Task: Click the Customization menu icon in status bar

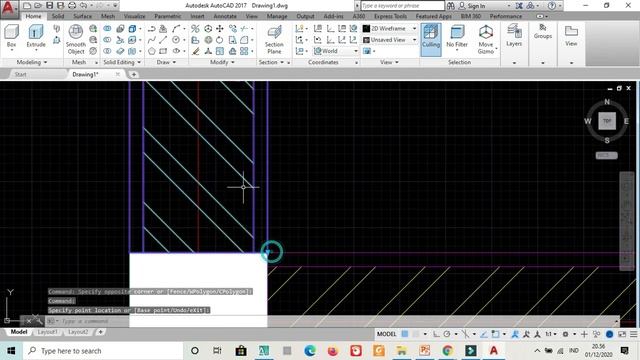Action: (633, 334)
